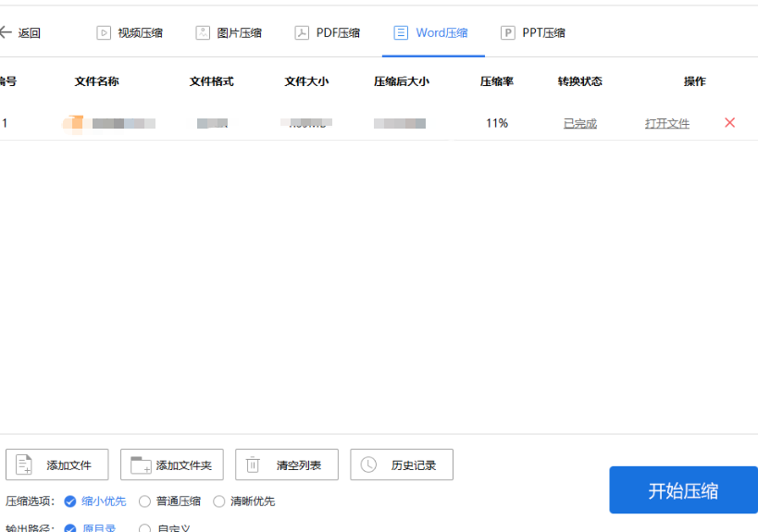Click the 已完成 status link
Image resolution: width=758 pixels, height=532 pixels.
[580, 123]
